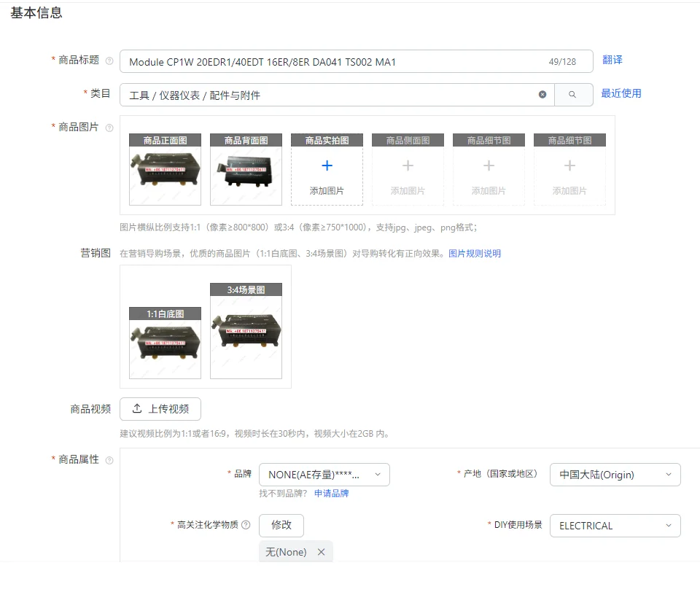700x611 pixels.
Task: Click the 修改 modify button
Action: [281, 525]
